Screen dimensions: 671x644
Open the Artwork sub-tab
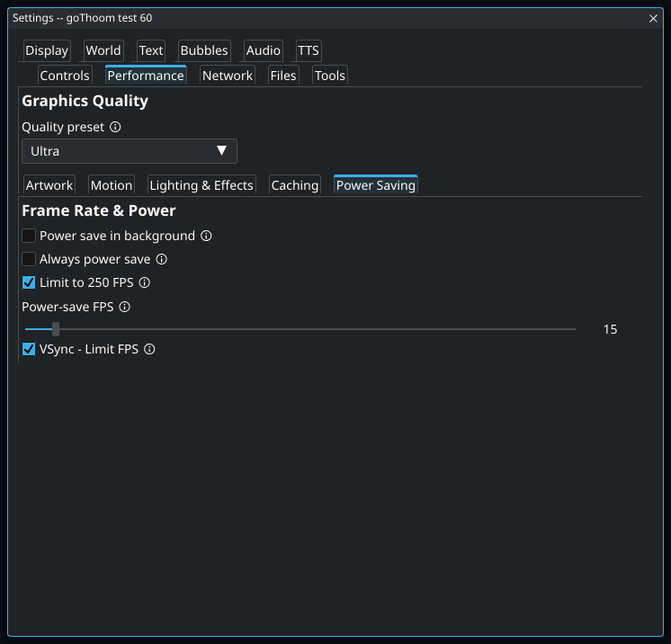[49, 185]
